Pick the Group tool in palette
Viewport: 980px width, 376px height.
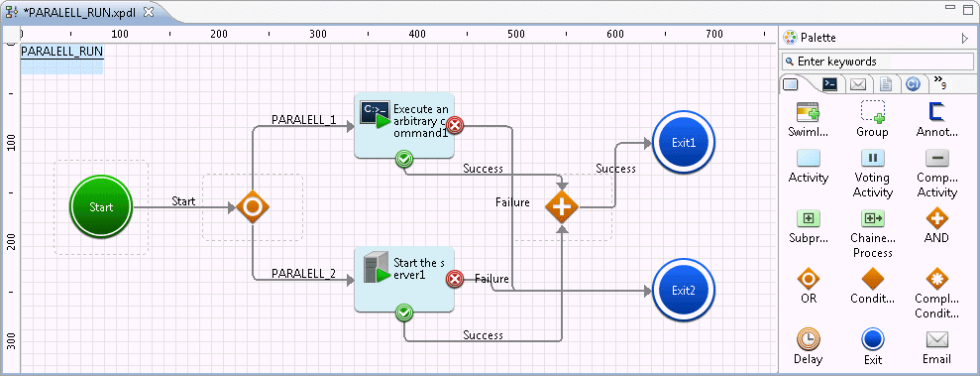873,111
